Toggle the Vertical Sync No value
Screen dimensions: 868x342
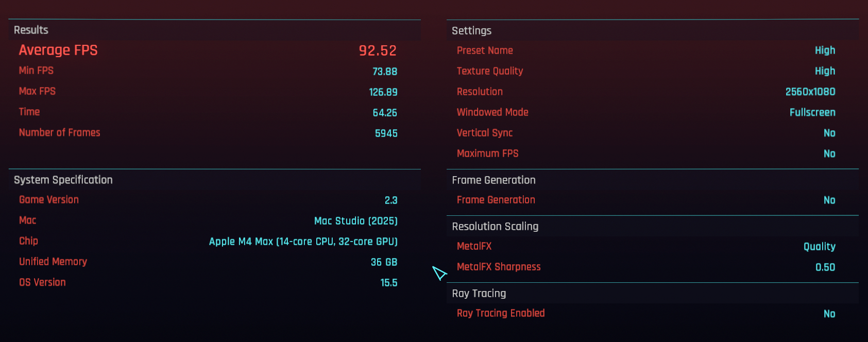(829, 133)
